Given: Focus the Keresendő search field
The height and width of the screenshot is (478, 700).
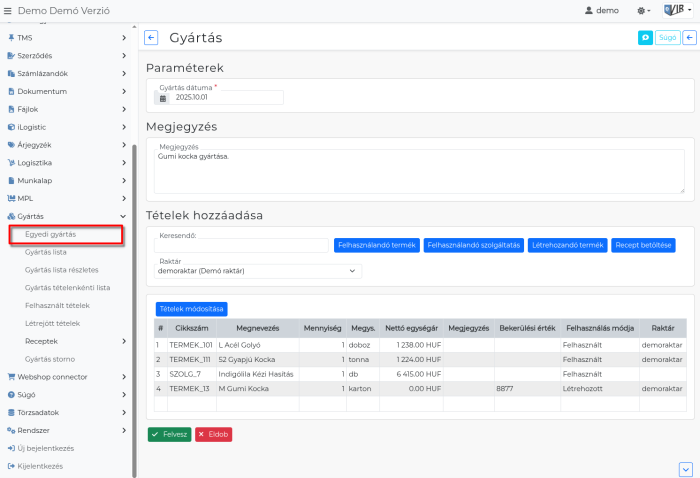Looking at the screenshot, I should coord(242,245).
